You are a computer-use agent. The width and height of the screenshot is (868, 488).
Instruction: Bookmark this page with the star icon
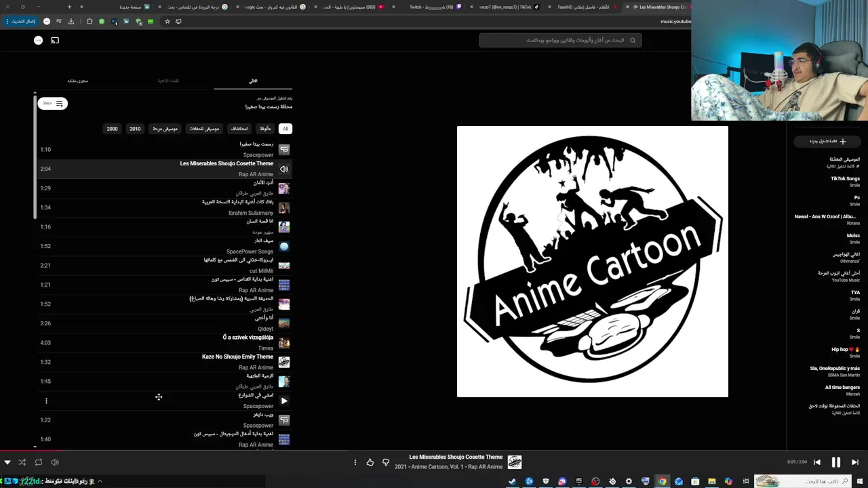point(167,21)
